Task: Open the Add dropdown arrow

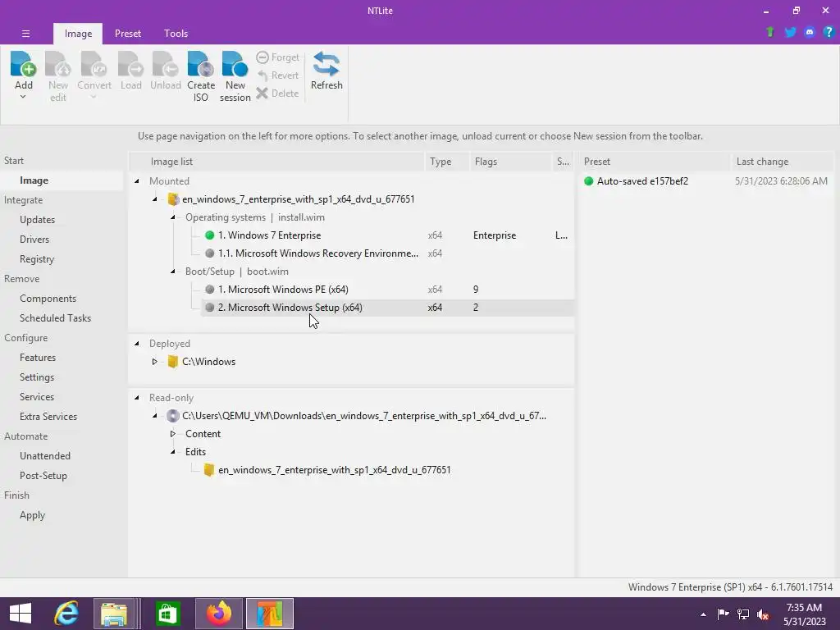Action: click(x=23, y=97)
